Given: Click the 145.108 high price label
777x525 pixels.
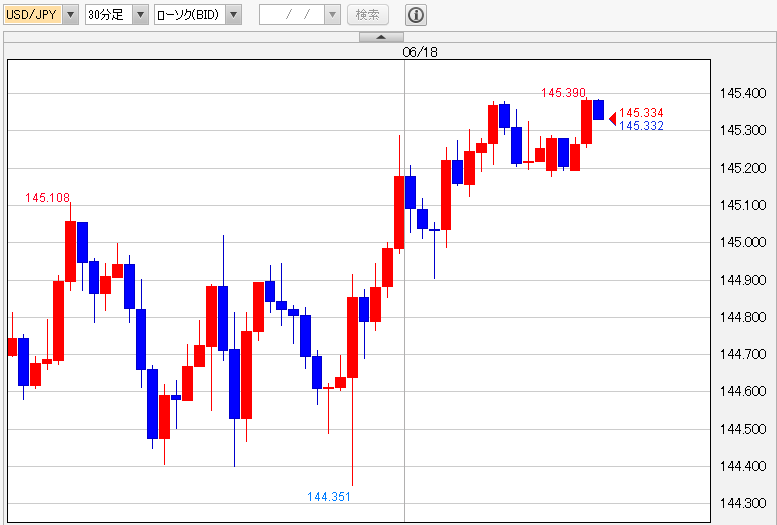Looking at the screenshot, I should [x=48, y=198].
